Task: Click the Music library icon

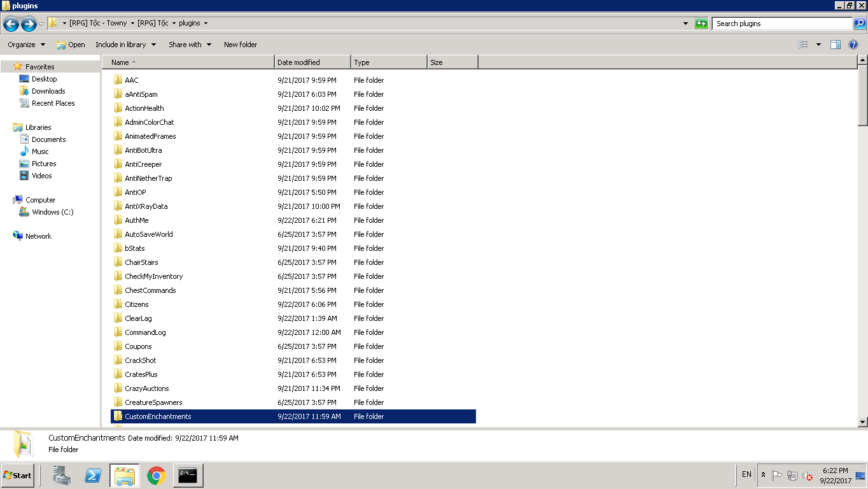Action: 24,152
